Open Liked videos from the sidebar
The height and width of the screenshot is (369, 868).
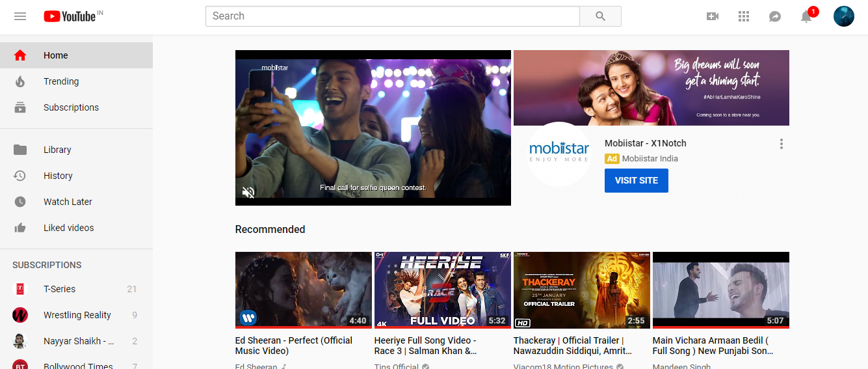click(76, 228)
